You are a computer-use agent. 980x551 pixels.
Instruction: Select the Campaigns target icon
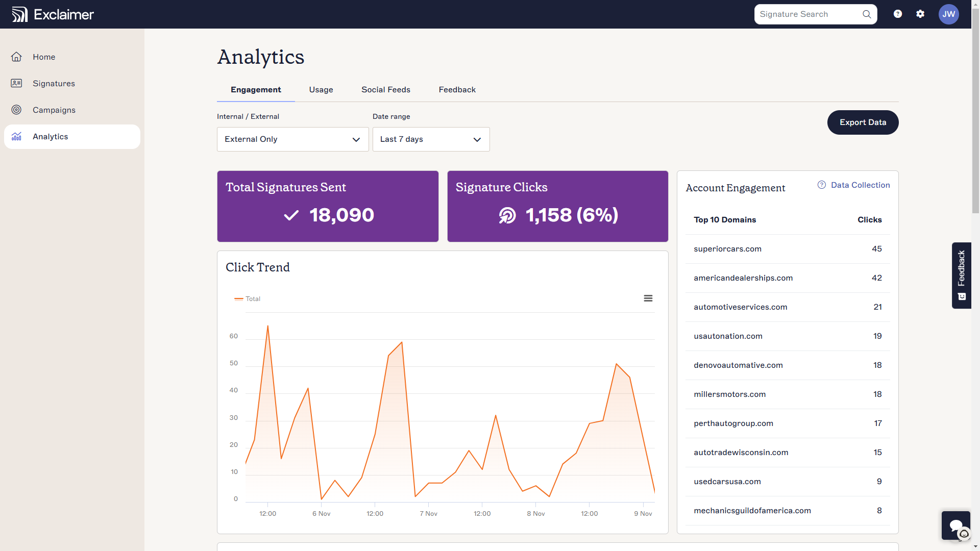pyautogui.click(x=17, y=110)
